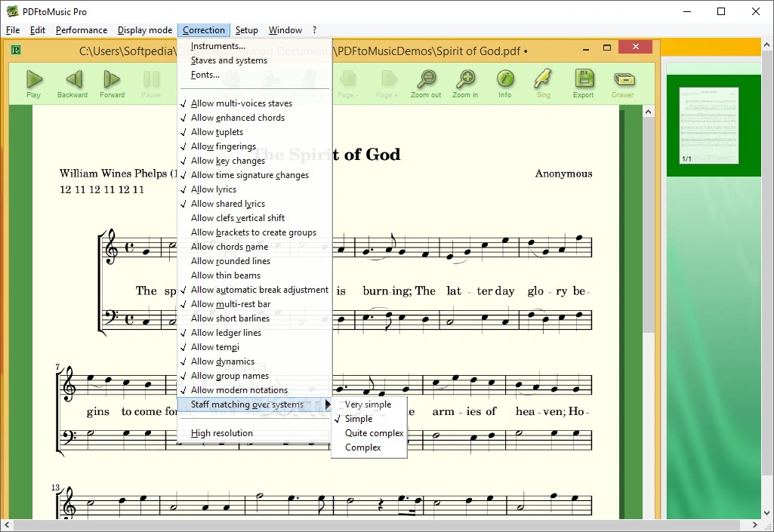
Task: Click the Zoom in magnifier icon
Action: click(x=465, y=80)
